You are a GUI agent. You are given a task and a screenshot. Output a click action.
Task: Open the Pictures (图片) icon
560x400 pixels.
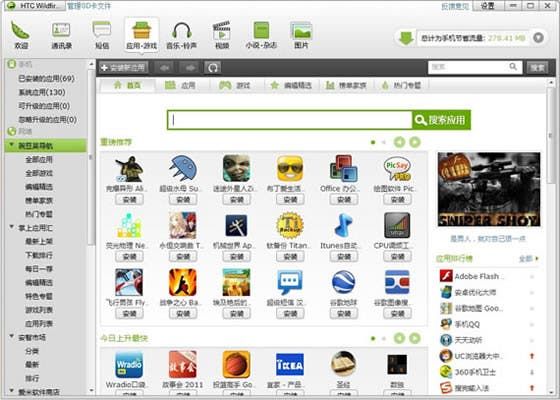[301, 30]
